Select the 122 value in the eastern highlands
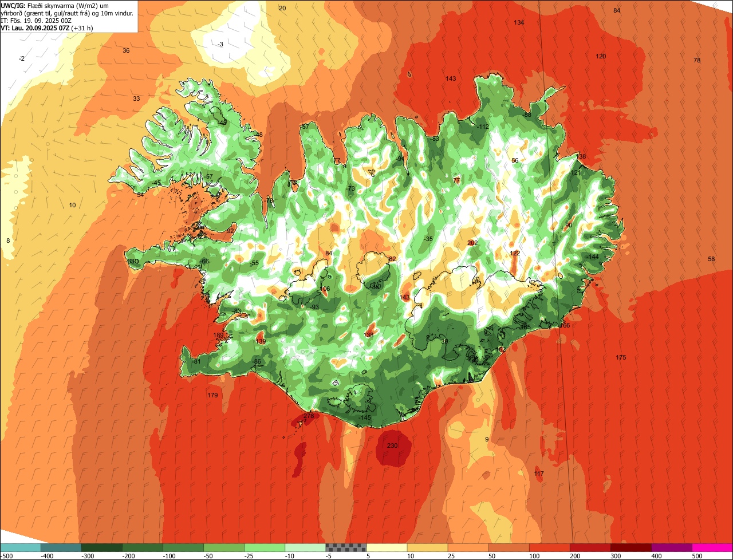Screen dimensions: 733x560 515,253
